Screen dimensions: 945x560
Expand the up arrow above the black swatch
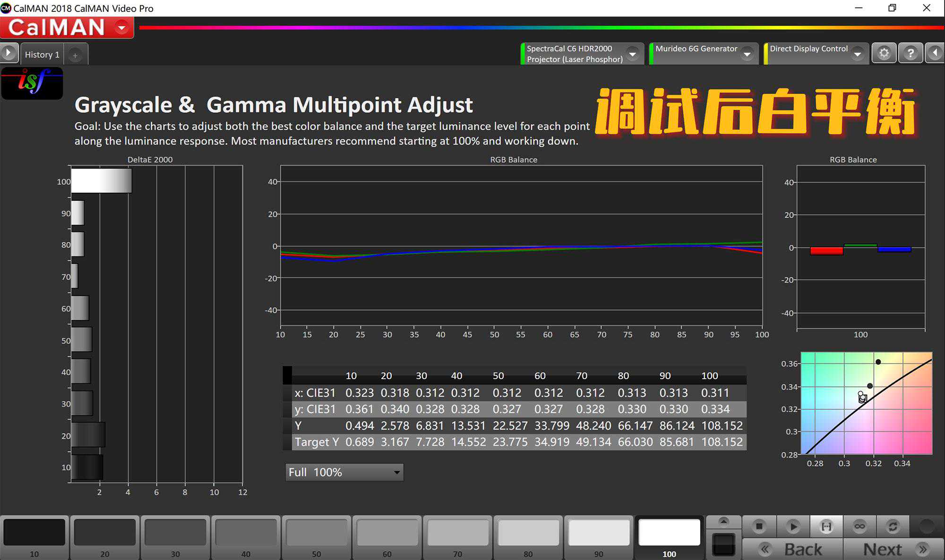tap(723, 521)
